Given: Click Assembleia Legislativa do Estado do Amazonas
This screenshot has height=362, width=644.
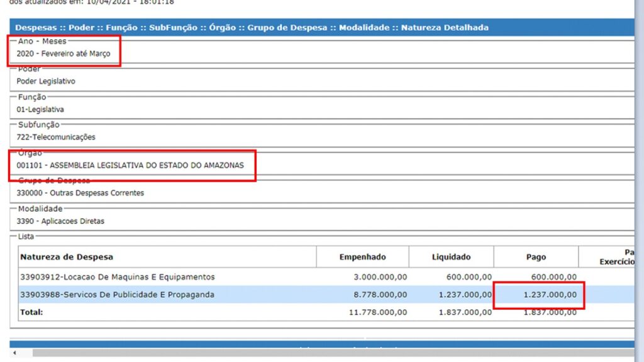Looking at the screenshot, I should tap(130, 165).
